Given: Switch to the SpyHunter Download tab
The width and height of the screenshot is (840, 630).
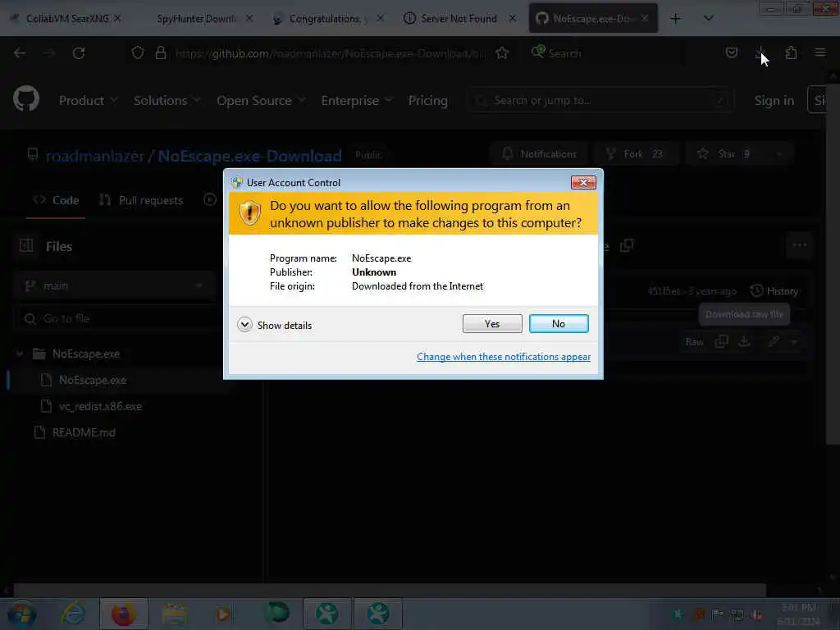Looking at the screenshot, I should point(197,18).
